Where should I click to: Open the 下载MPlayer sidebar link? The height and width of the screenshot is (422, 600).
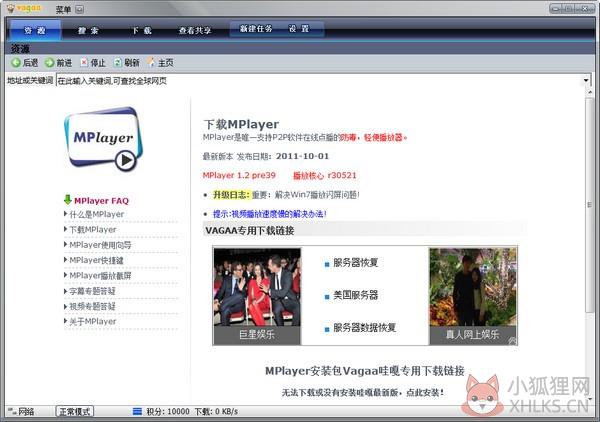coord(93,230)
